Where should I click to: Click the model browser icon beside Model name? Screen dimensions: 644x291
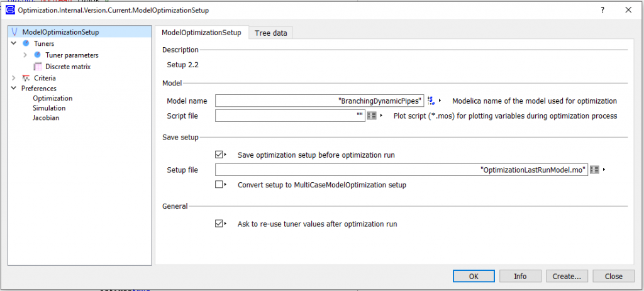[x=431, y=101]
